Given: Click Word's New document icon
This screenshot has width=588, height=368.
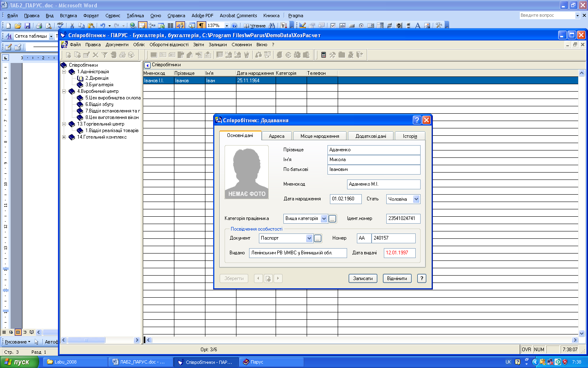Looking at the screenshot, I should point(9,26).
